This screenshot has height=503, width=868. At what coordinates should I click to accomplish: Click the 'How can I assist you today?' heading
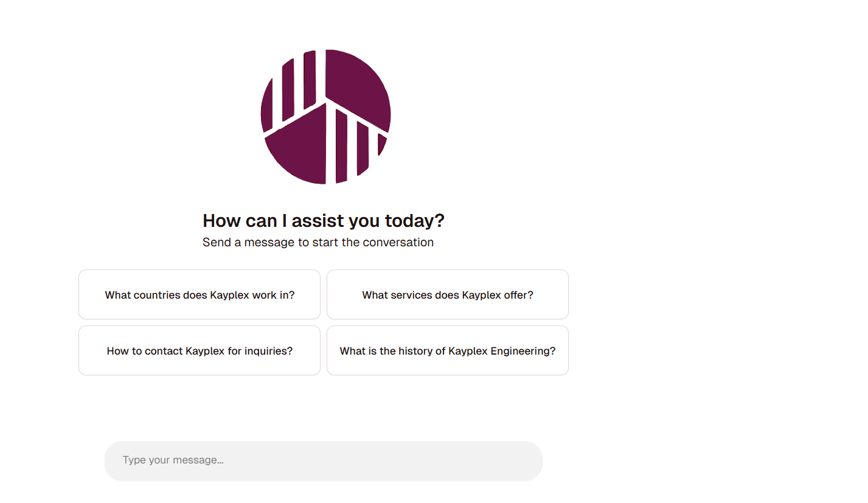(x=324, y=221)
